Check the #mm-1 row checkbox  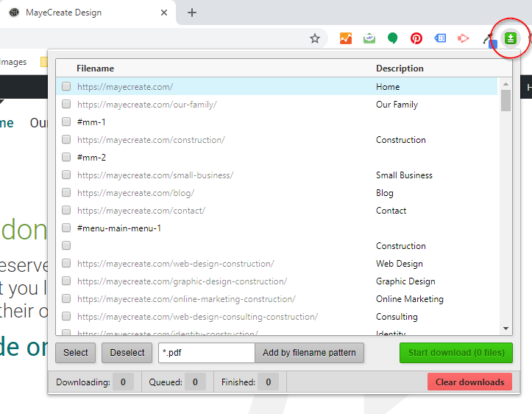(66, 122)
